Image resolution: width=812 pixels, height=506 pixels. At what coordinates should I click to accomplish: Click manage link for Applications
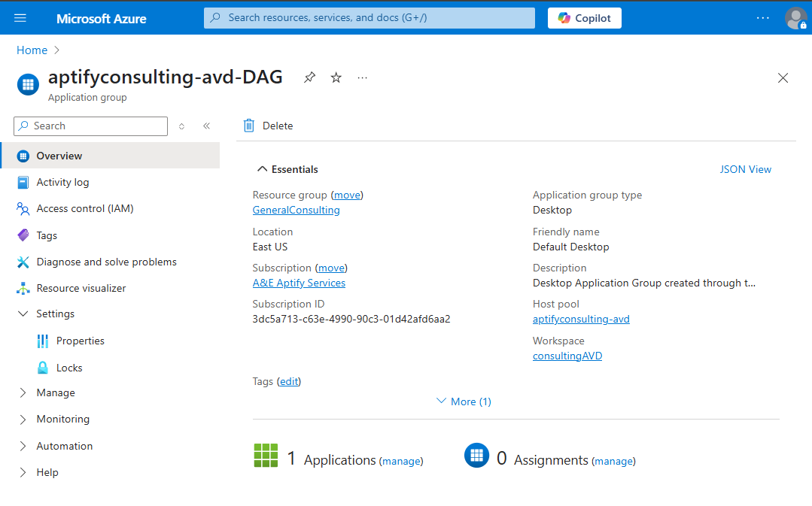[401, 461]
